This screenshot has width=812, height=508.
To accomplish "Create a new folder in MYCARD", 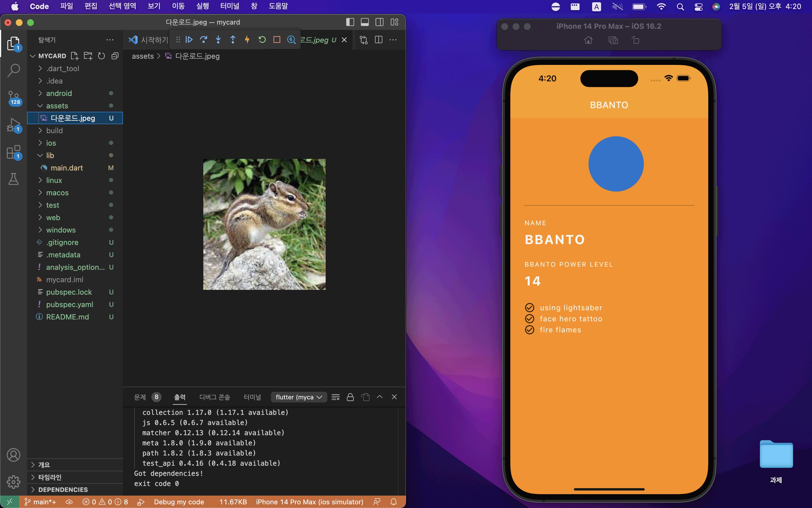I will pos(88,56).
